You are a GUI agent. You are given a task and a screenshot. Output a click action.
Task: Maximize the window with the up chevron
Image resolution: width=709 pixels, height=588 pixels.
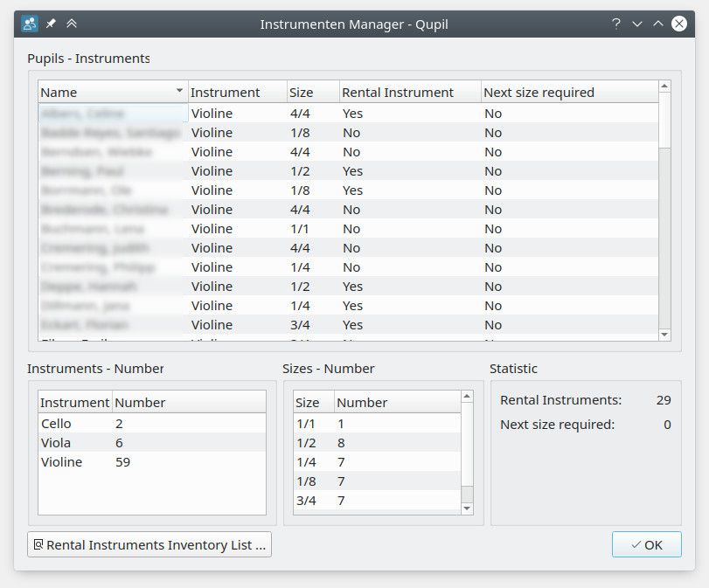658,24
